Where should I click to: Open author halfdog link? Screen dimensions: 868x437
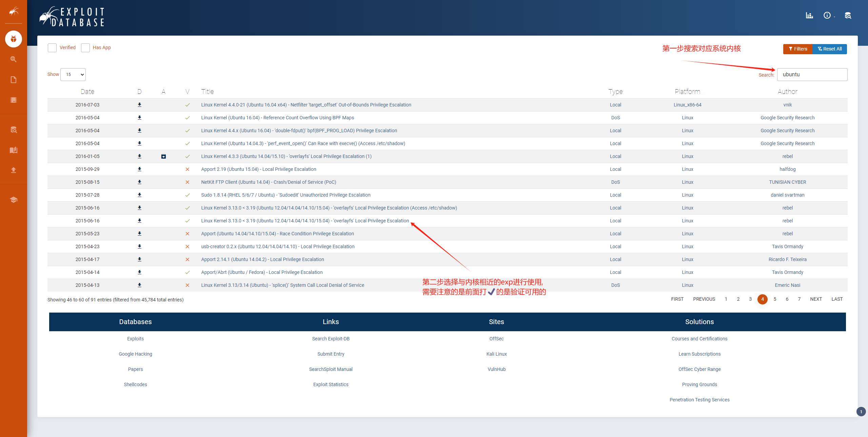[787, 169]
